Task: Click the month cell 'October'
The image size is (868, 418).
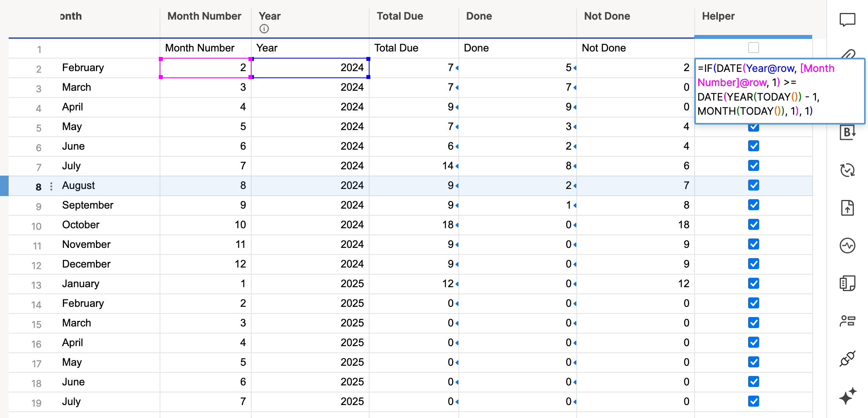Action: point(81,225)
